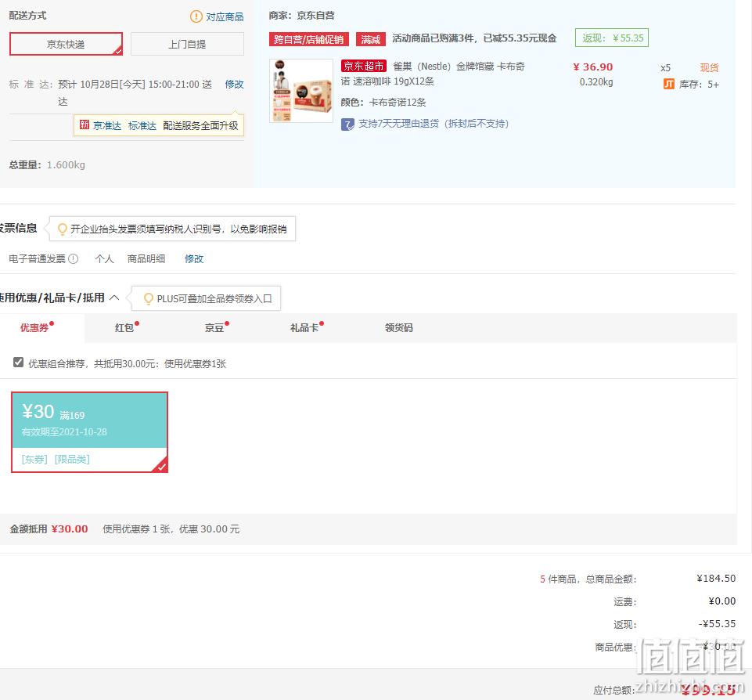Click the 商家: 京东自营 label

tap(302, 16)
